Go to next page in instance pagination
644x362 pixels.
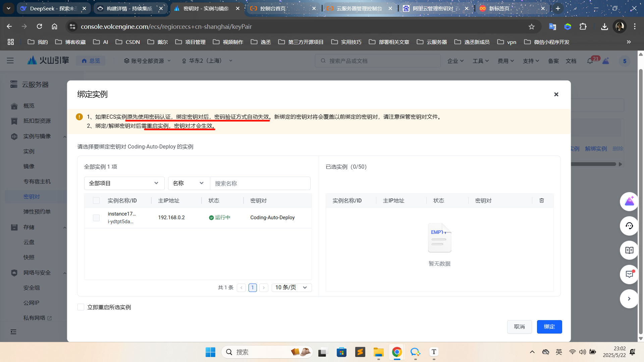(x=264, y=288)
